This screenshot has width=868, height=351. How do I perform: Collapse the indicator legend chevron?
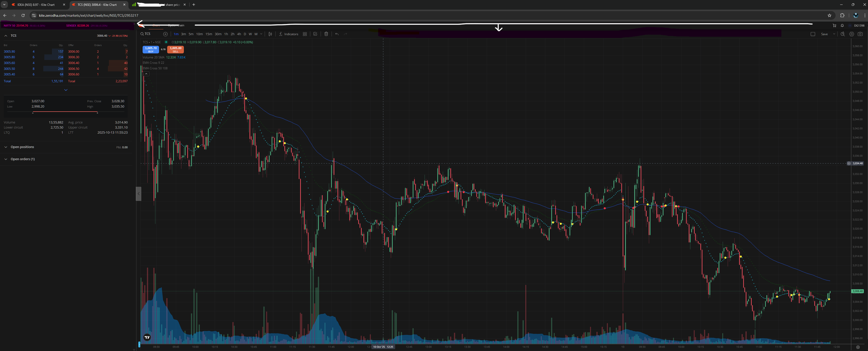146,74
